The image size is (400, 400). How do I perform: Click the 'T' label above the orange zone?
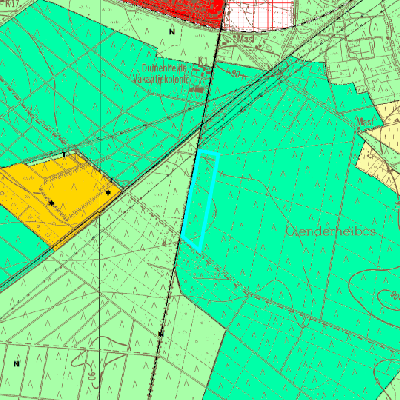click(x=64, y=155)
